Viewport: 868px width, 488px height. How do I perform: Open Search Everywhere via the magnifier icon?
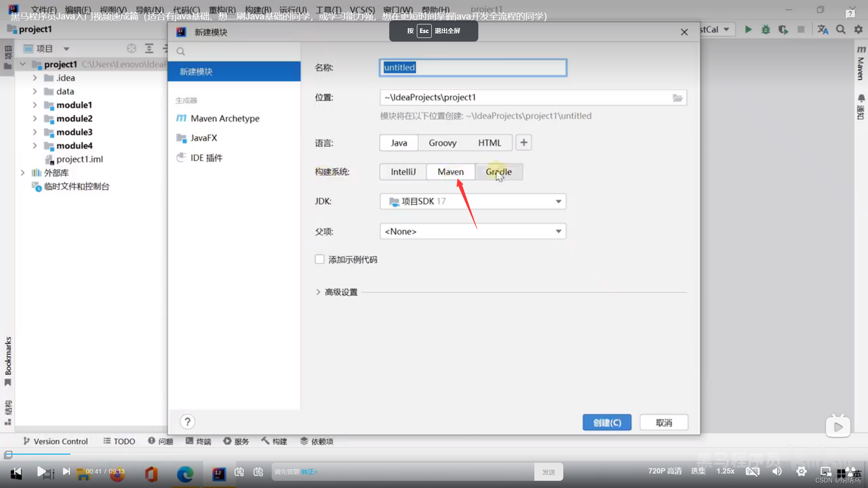coord(841,29)
